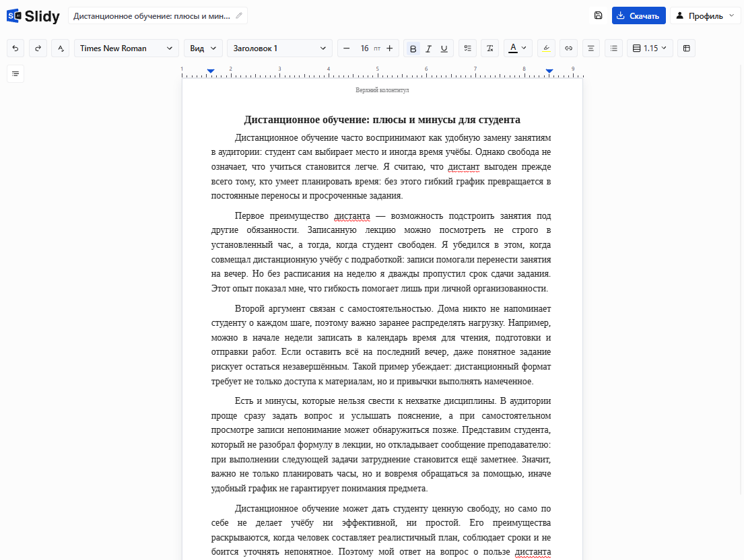This screenshot has height=560, width=744.
Task: Click the Slidy logo
Action: point(33,16)
